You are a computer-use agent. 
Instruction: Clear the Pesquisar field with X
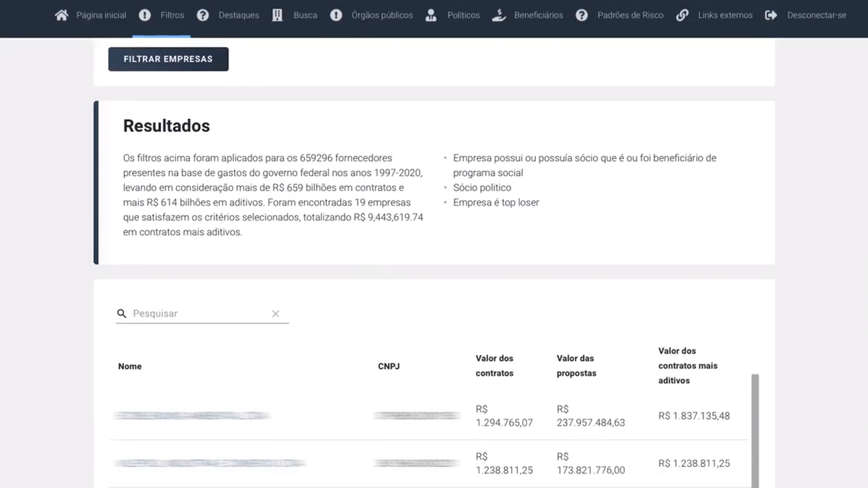point(275,314)
